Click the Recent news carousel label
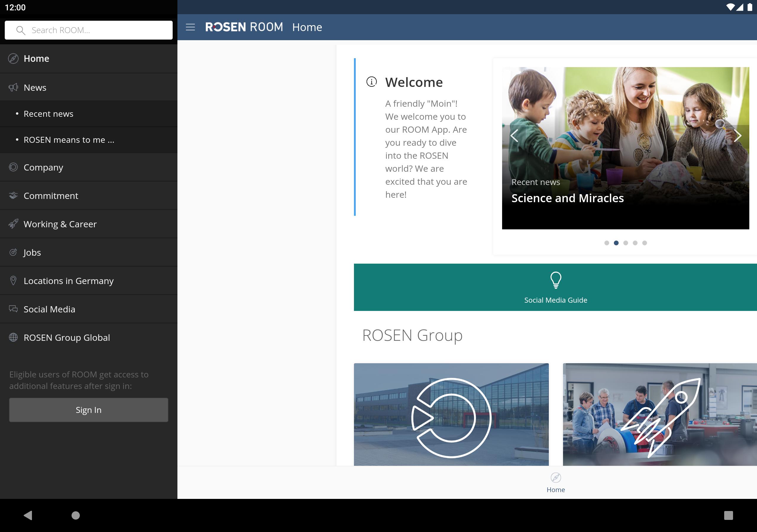 (x=536, y=182)
